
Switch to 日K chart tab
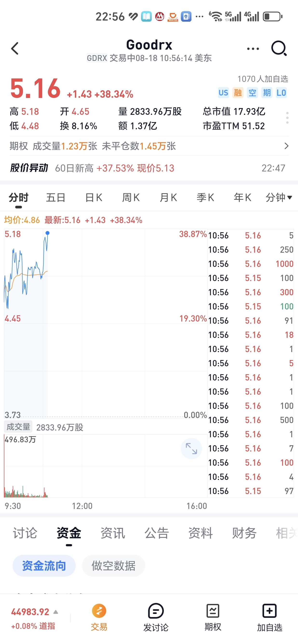[x=94, y=198]
